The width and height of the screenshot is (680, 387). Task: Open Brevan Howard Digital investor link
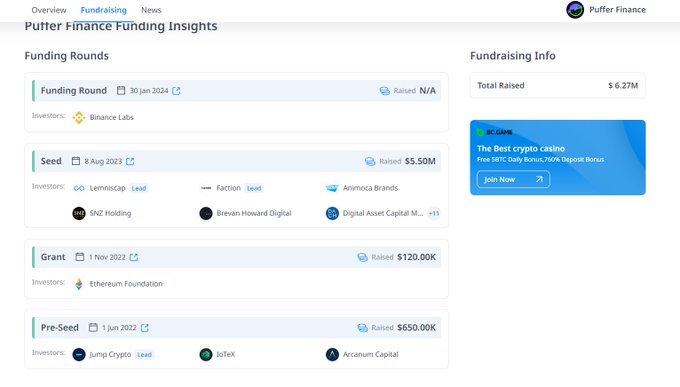click(254, 213)
